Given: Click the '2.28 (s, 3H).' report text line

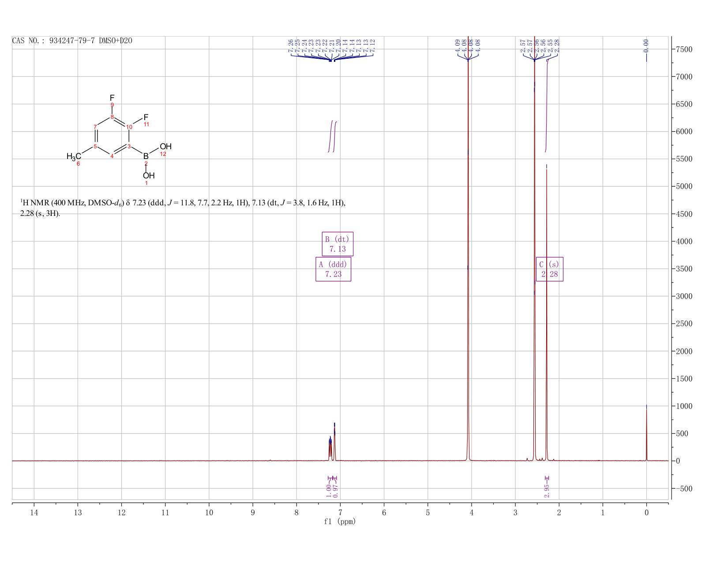Looking at the screenshot, I should tap(40, 214).
